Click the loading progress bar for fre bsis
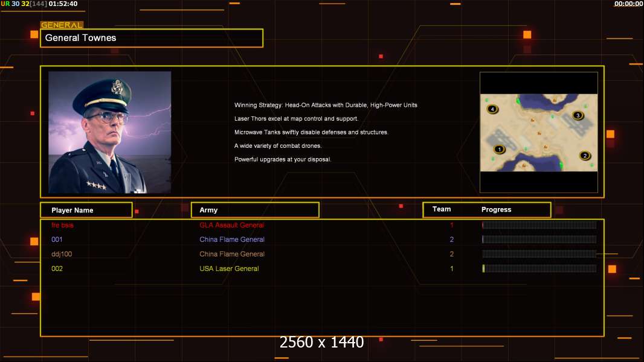644x362 pixels. 539,224
